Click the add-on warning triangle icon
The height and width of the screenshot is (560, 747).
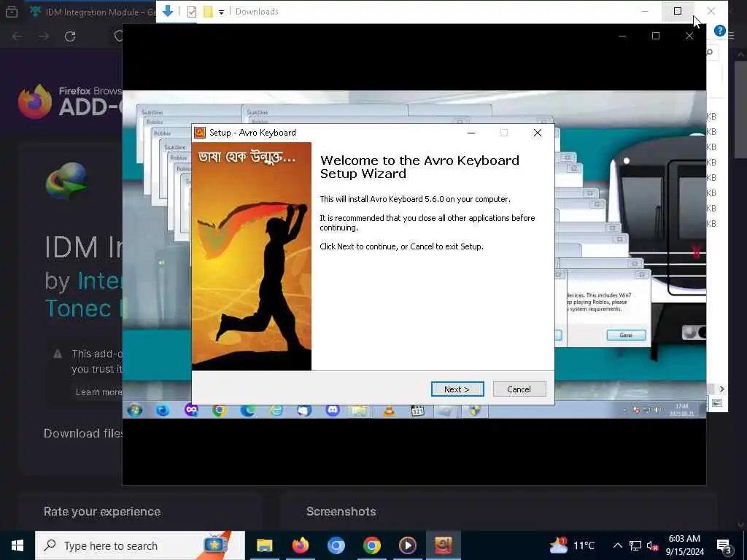click(58, 354)
